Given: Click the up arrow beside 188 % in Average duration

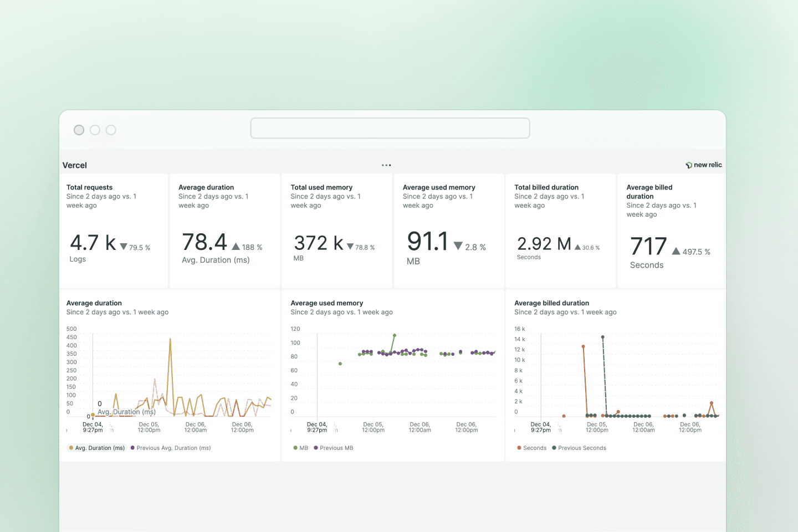Looking at the screenshot, I should point(236,247).
